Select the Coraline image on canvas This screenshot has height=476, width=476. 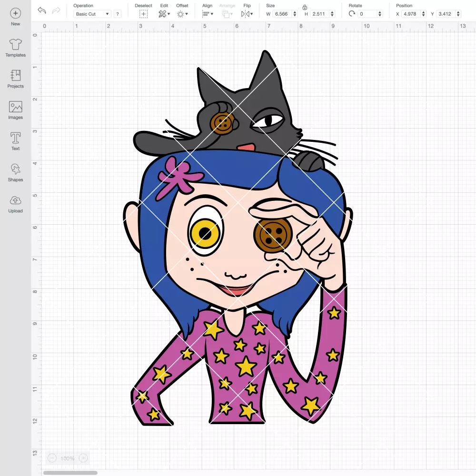pos(238,238)
